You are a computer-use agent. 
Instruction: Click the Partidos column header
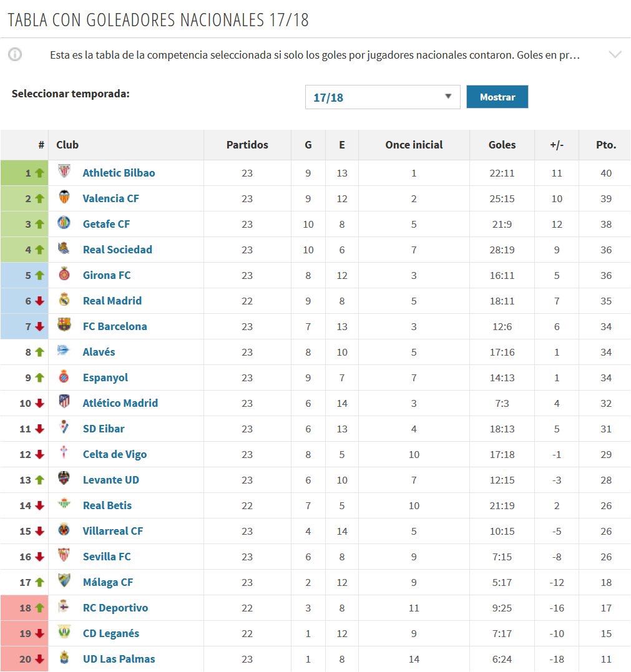(247, 145)
